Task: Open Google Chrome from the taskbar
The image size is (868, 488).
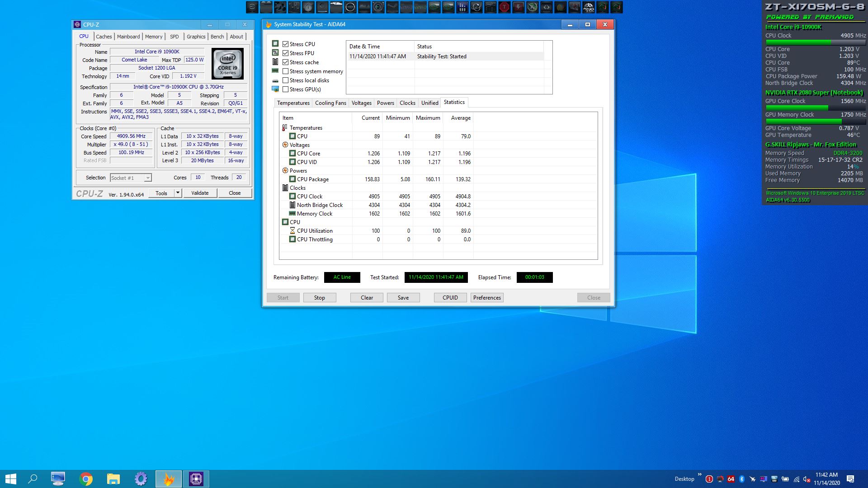Action: click(x=86, y=479)
